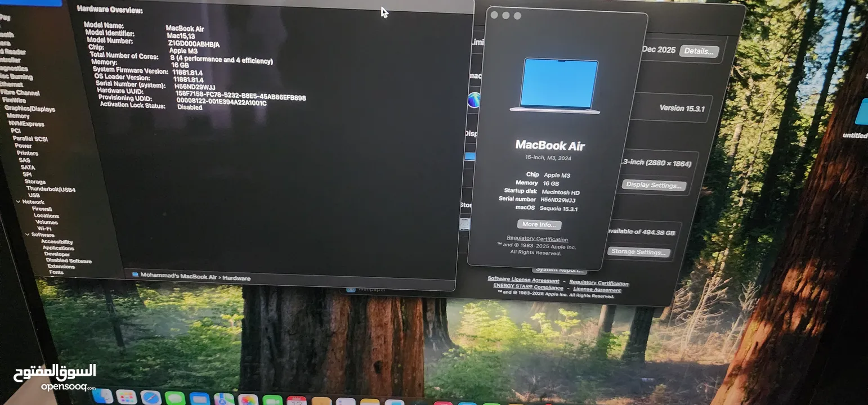Select Printers in the sidebar
868x405 pixels.
pyautogui.click(x=28, y=153)
